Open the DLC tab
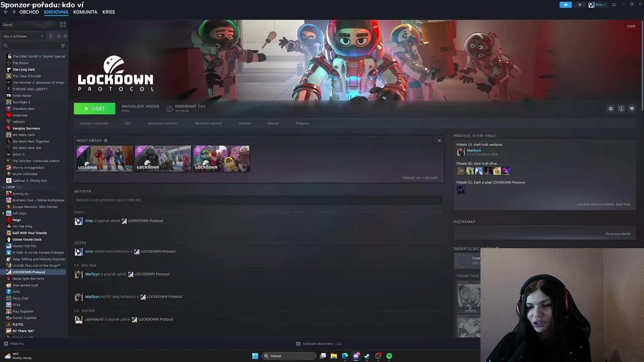Image resolution: width=644 pixels, height=362 pixels. [x=128, y=123]
